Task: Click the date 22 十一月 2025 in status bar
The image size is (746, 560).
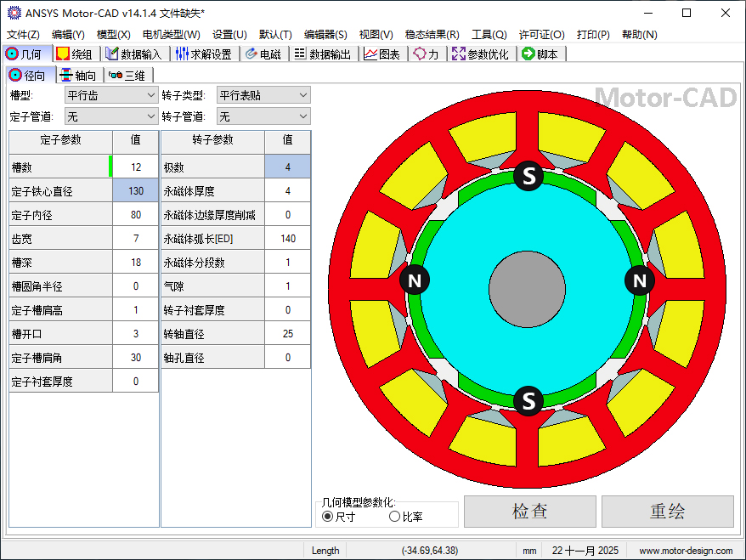Action: pyautogui.click(x=585, y=551)
